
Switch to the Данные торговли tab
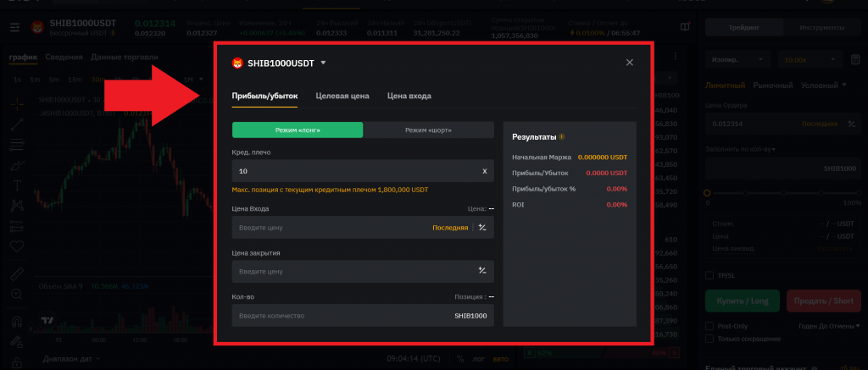click(x=125, y=57)
